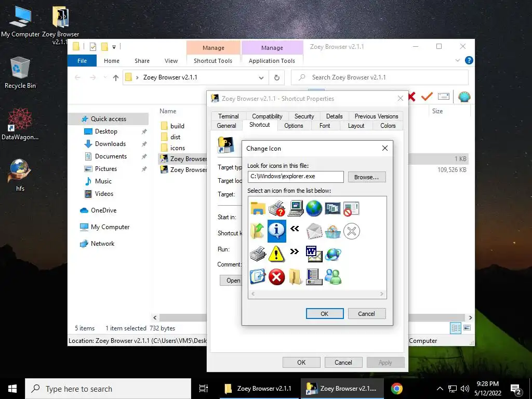Switch to the Terminal tab in Properties

click(x=229, y=116)
